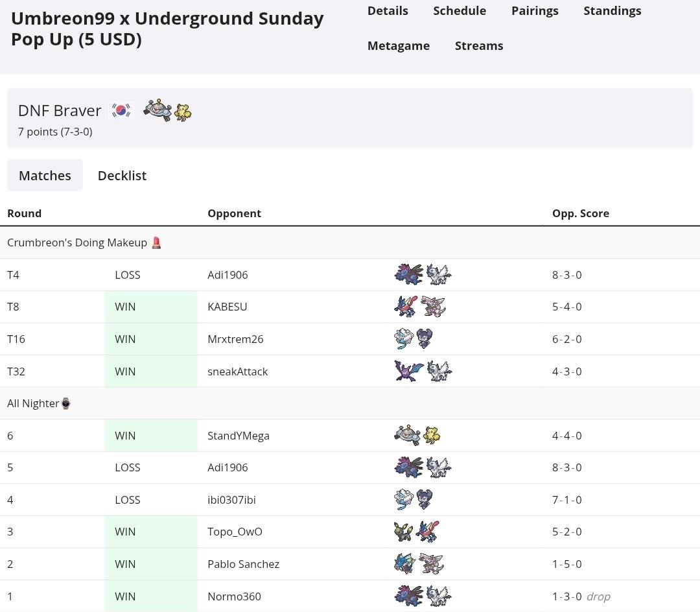Click the Opp. Score column header
Screen dimensions: 700x612
[580, 213]
